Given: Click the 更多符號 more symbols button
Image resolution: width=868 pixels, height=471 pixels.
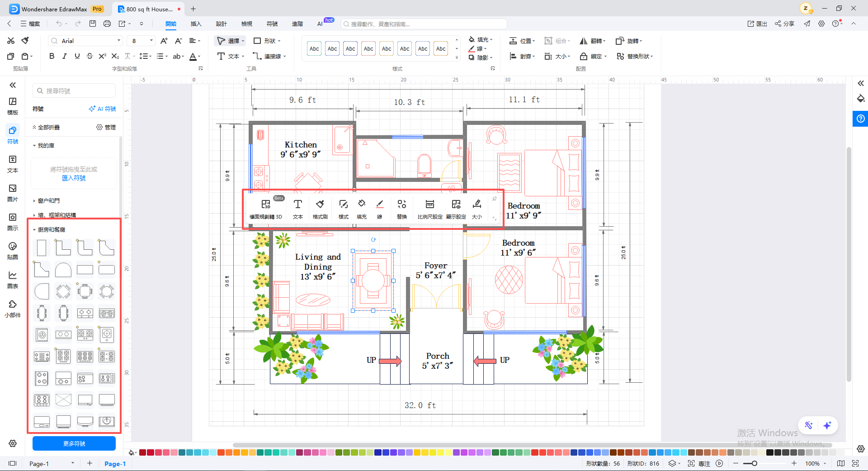Looking at the screenshot, I should tap(74, 443).
